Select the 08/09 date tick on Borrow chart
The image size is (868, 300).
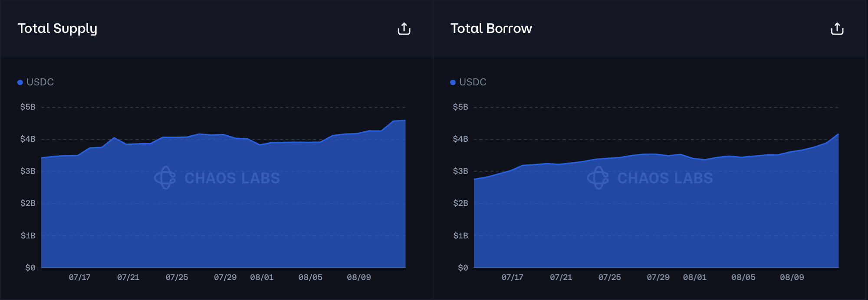point(792,277)
